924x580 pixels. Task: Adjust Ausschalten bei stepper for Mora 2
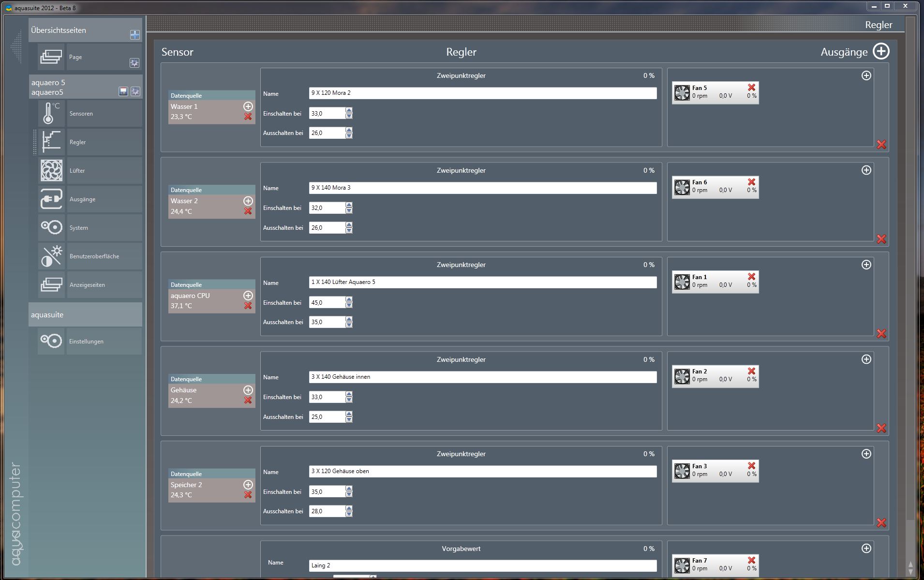point(349,133)
